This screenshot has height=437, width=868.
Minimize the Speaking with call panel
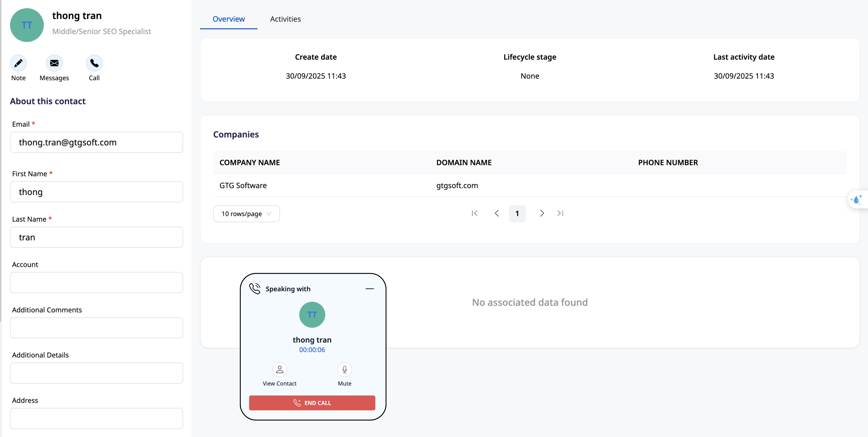370,289
